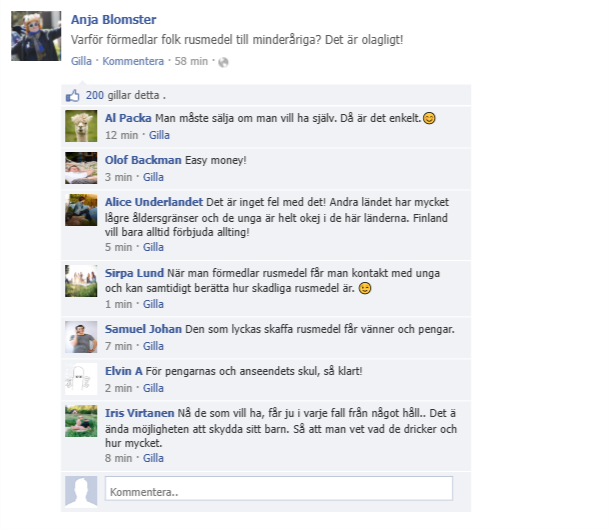Image resolution: width=609 pixels, height=529 pixels.
Task: Click Gilla under Anja's post
Action: [x=81, y=61]
